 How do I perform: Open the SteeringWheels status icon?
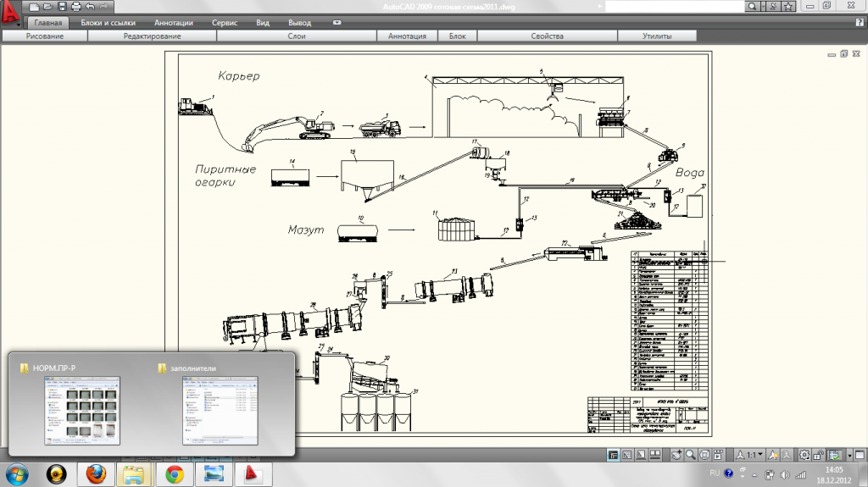tap(704, 455)
